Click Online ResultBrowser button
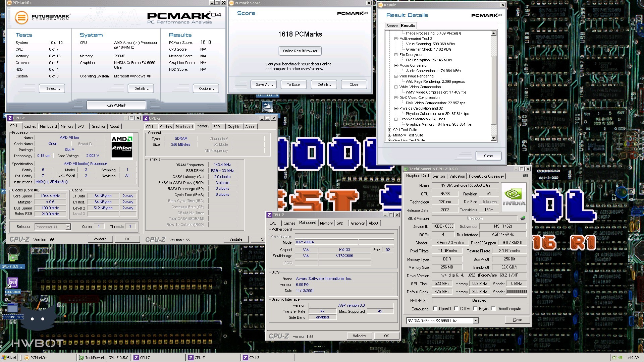The height and width of the screenshot is (362, 644). [300, 51]
